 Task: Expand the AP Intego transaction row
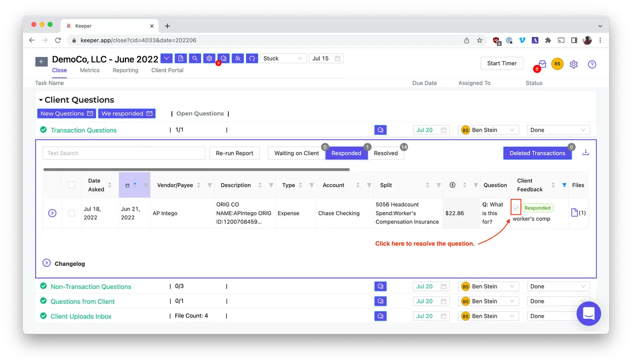[52, 213]
